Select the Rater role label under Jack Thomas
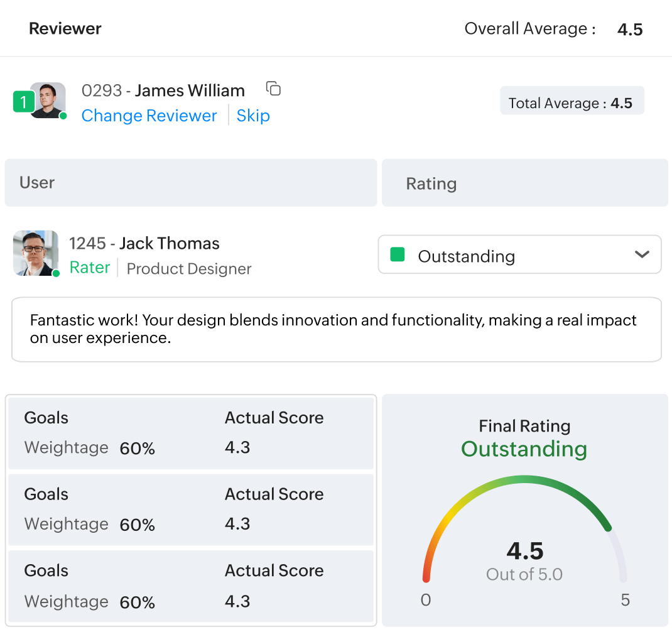 coord(89,268)
